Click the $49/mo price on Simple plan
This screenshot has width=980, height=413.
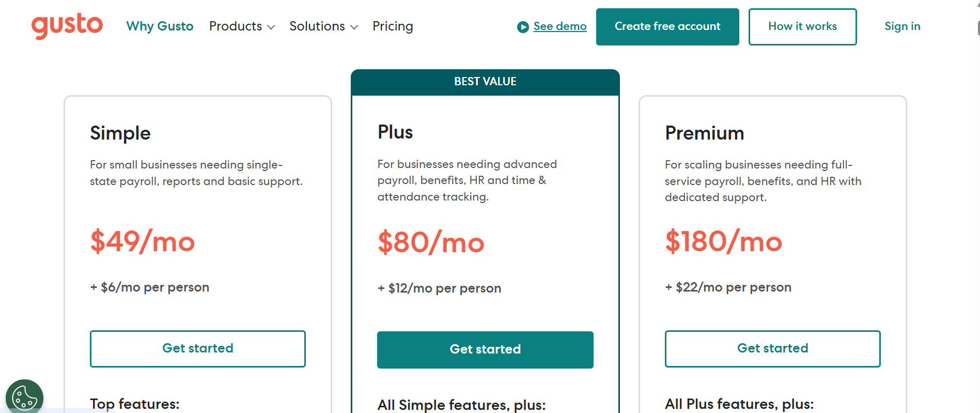[x=142, y=242]
